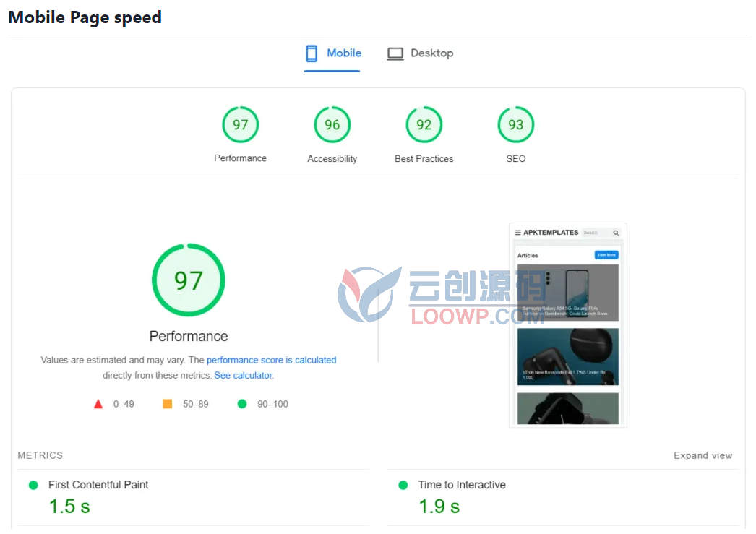
Task: Click the search magnifier in preview screenshot
Action: pos(616,233)
